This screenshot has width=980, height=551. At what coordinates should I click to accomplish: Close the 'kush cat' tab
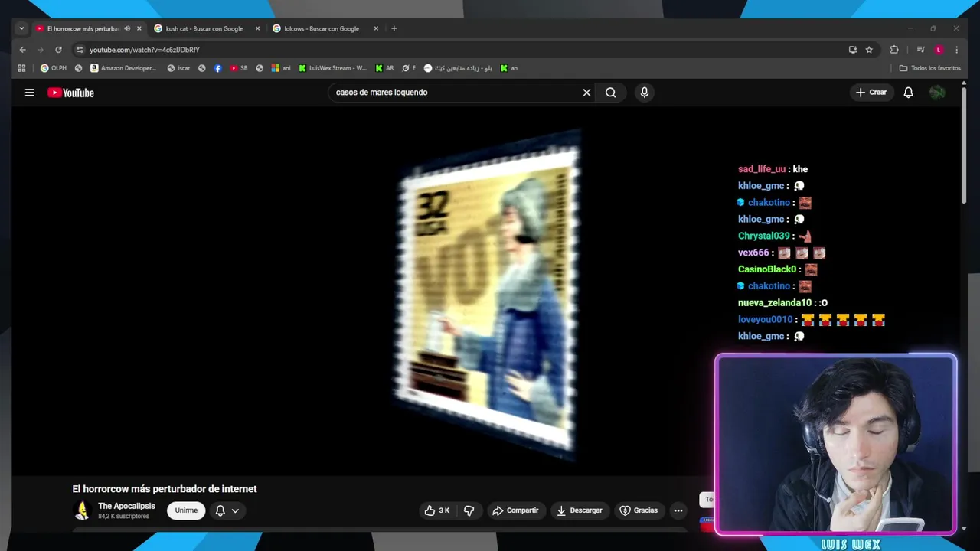pos(257,28)
